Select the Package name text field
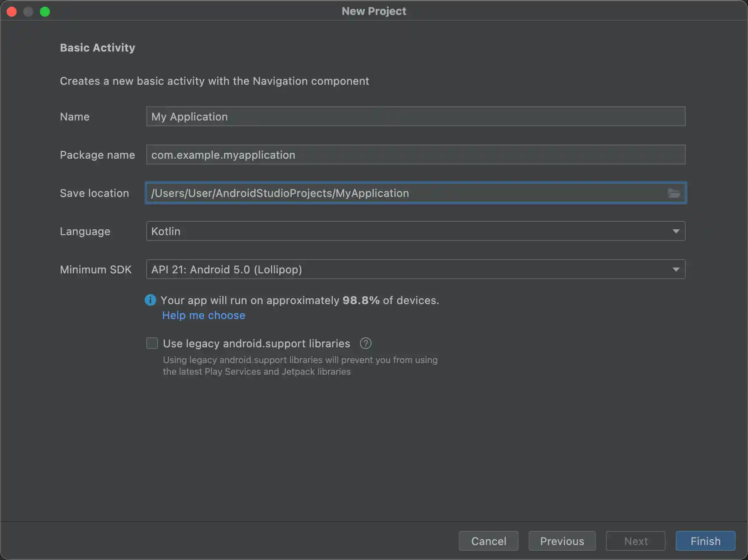Screen dimensions: 748x560 pyautogui.click(x=416, y=155)
